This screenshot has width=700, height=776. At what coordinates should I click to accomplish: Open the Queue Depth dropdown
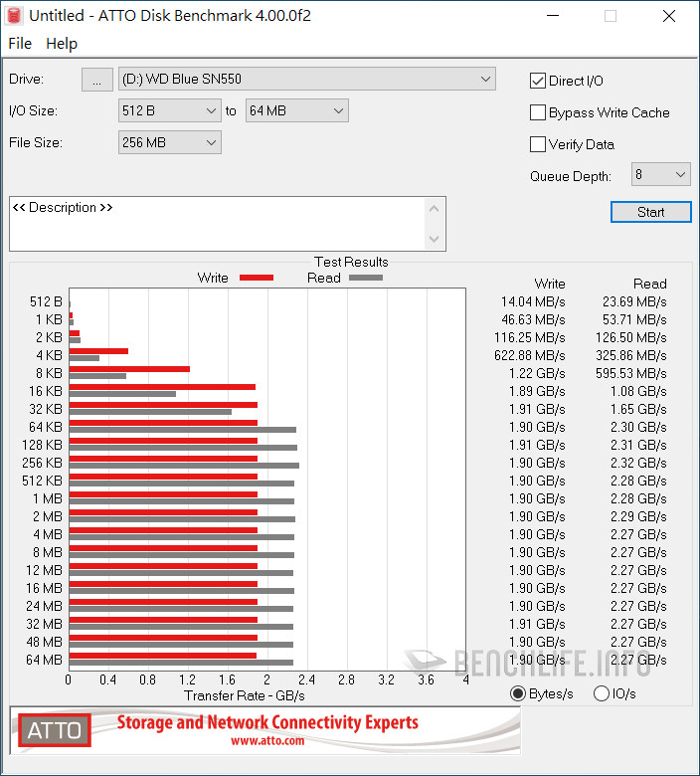pyautogui.click(x=660, y=175)
